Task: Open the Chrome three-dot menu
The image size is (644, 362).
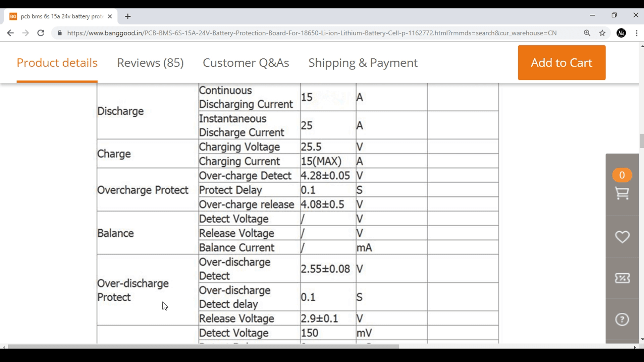Action: click(x=636, y=33)
